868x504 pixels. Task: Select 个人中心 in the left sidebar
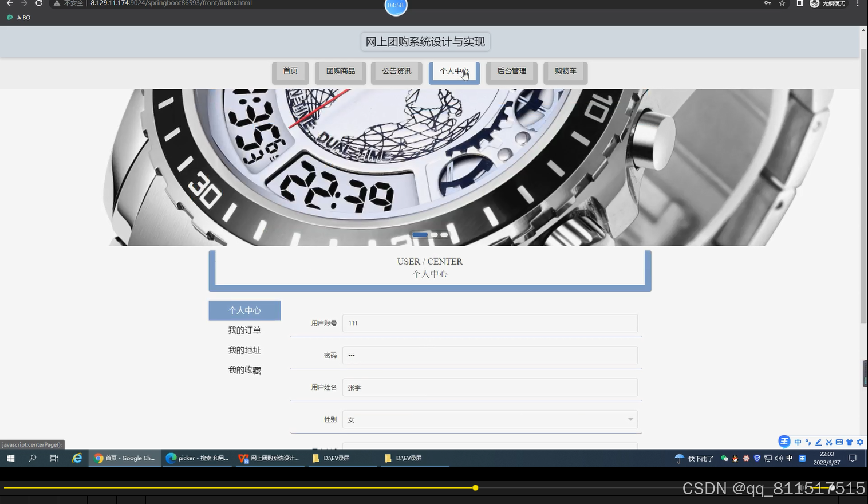[x=244, y=310]
